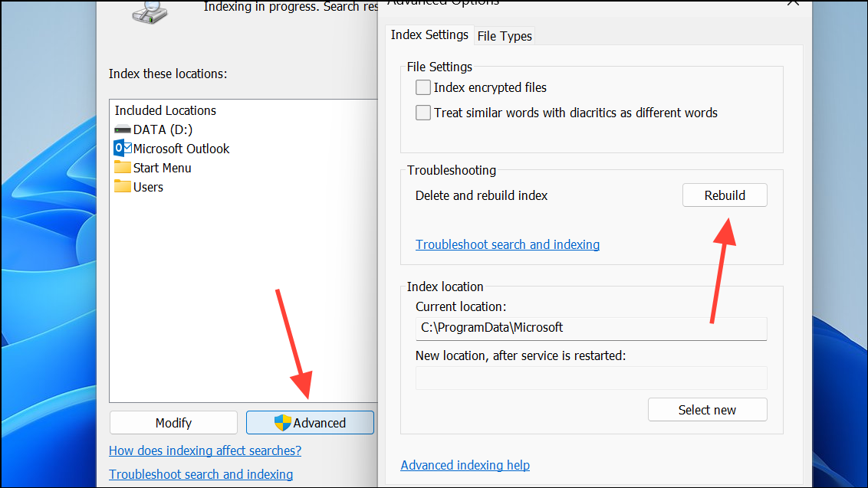Click the Select new button
The height and width of the screenshot is (488, 868).
[708, 410]
